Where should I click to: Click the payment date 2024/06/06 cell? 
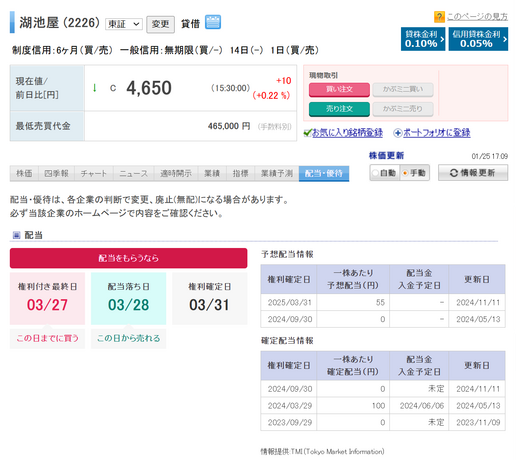pyautogui.click(x=419, y=406)
